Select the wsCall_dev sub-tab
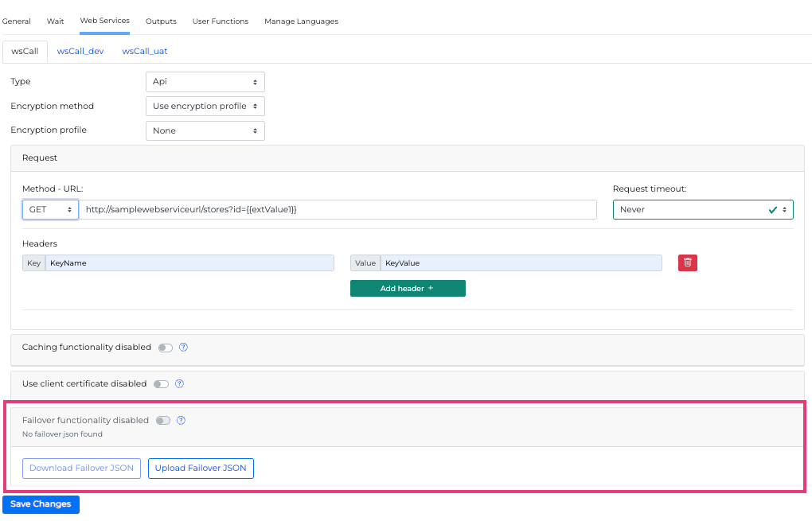Screen dimensions: 812x521 80,51
